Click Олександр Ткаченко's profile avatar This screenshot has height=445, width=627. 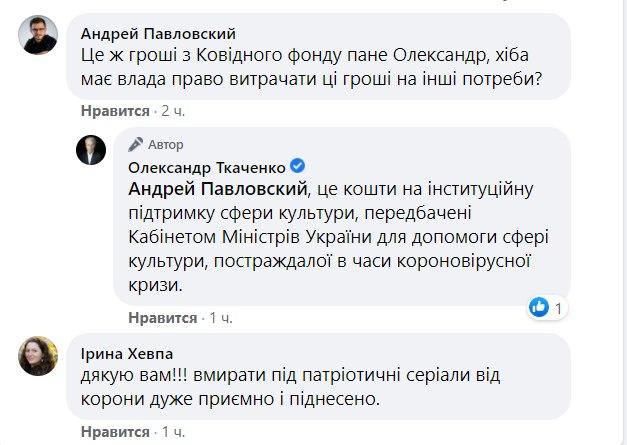click(92, 148)
